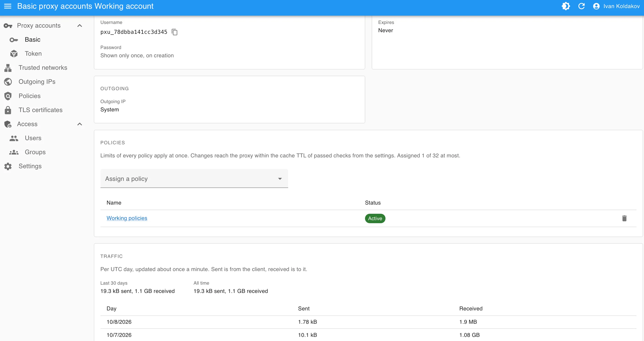Click the Proxy accounts key icon
Screen dimensions: 644x341
coord(8,26)
